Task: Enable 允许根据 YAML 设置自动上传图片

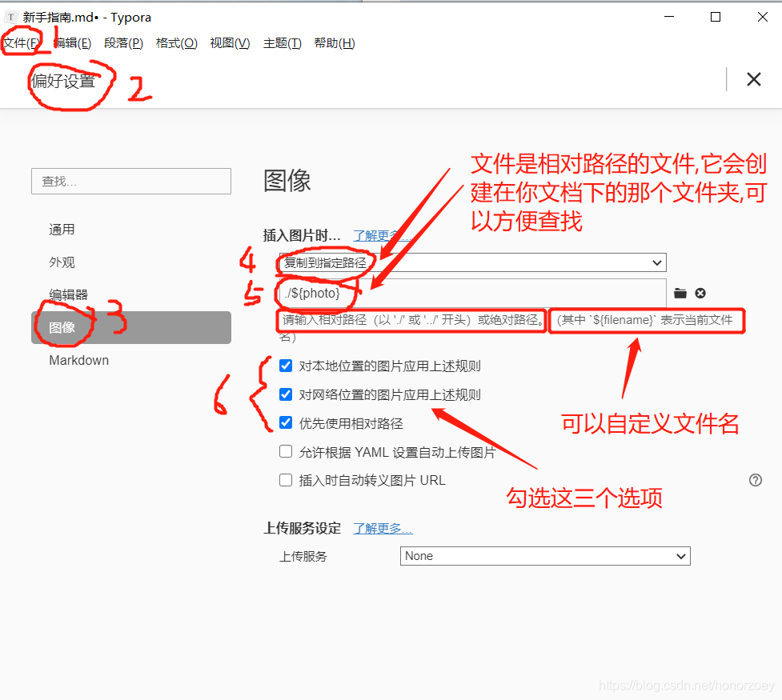Action: coord(286,451)
